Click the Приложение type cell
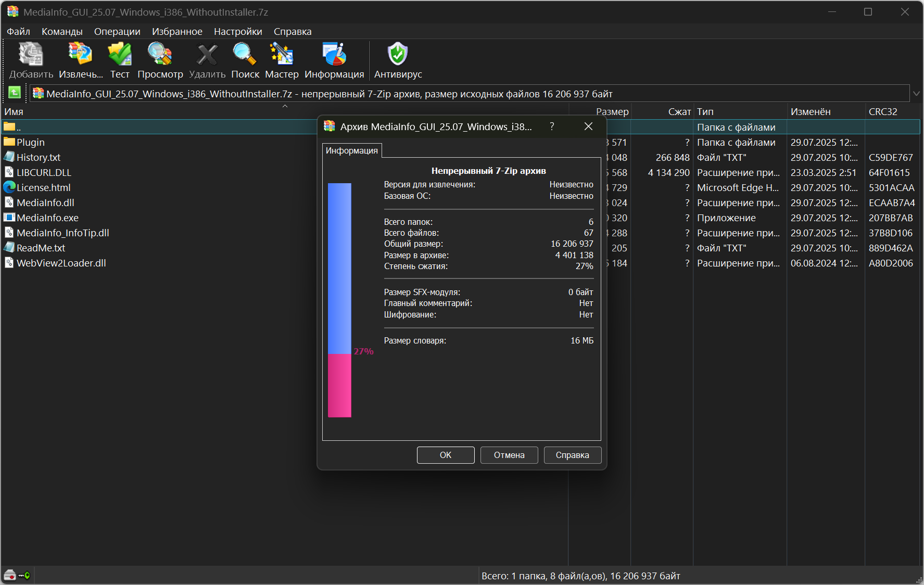The height and width of the screenshot is (585, 924). coord(726,218)
